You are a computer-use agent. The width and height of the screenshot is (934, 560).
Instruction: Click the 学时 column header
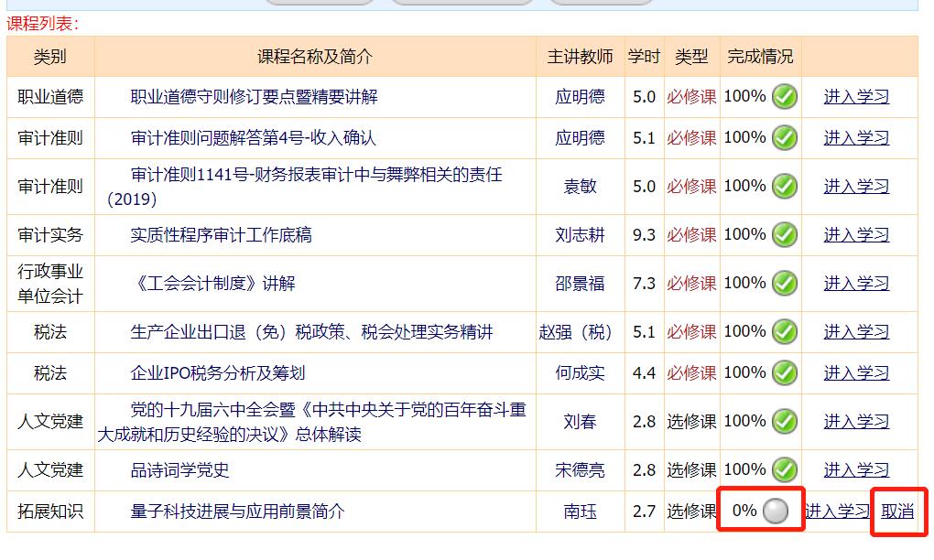point(644,57)
